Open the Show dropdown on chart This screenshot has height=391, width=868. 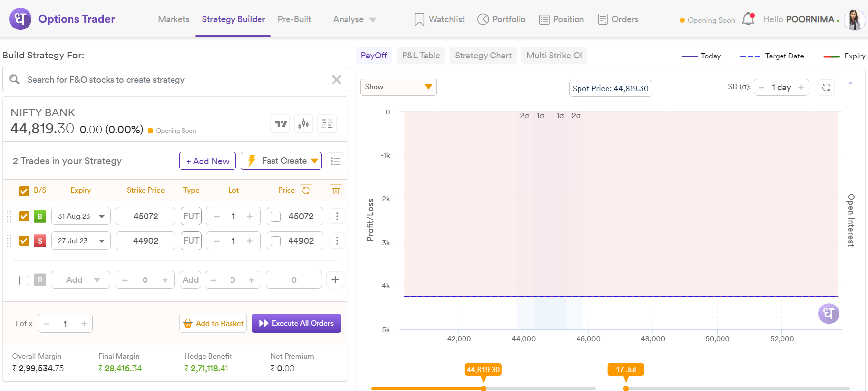[398, 87]
